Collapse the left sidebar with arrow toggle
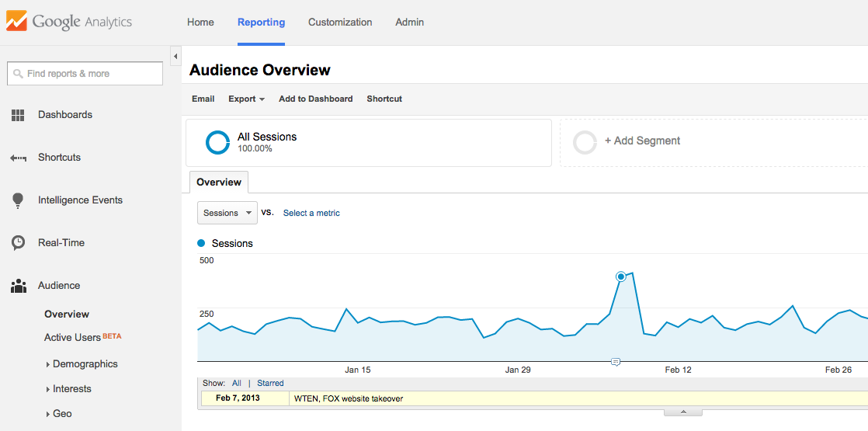 tap(175, 57)
